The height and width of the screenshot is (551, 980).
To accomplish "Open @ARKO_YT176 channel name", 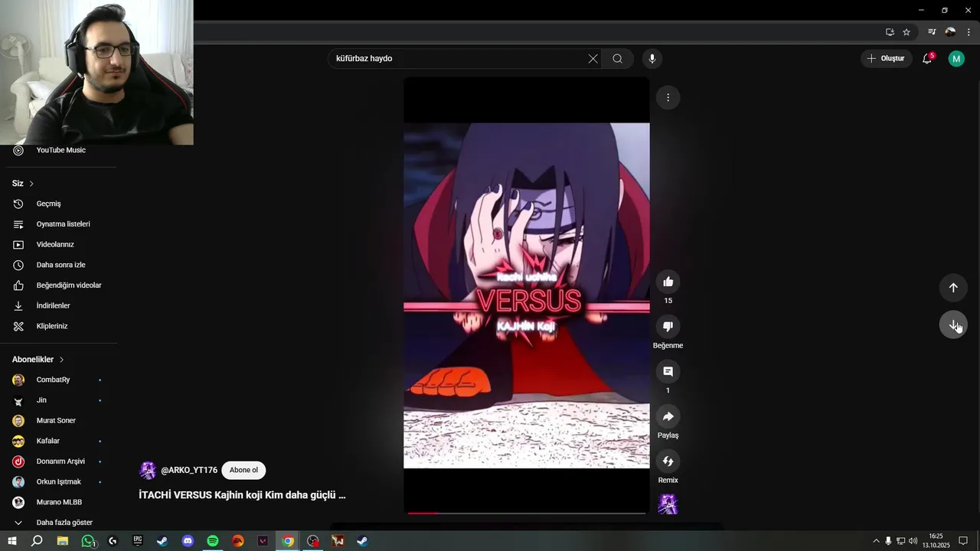I will [189, 470].
